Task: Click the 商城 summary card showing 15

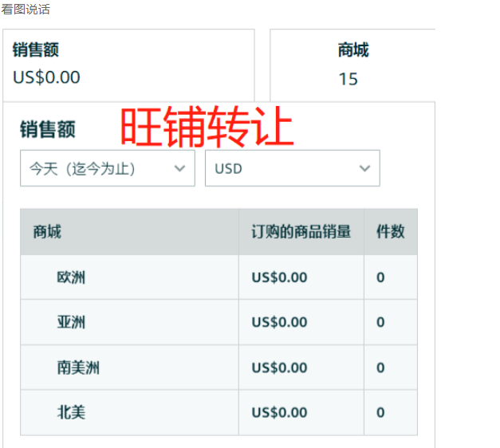Action: pyautogui.click(x=352, y=64)
